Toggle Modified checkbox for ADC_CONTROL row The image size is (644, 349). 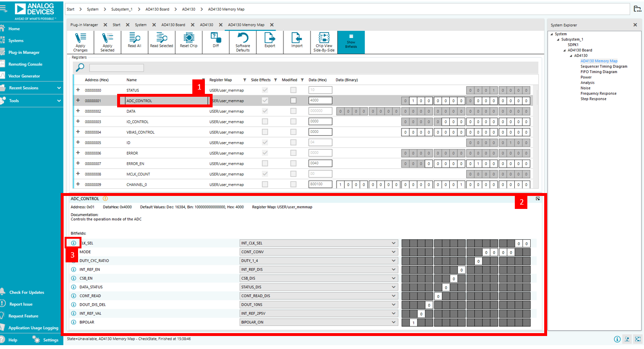293,101
